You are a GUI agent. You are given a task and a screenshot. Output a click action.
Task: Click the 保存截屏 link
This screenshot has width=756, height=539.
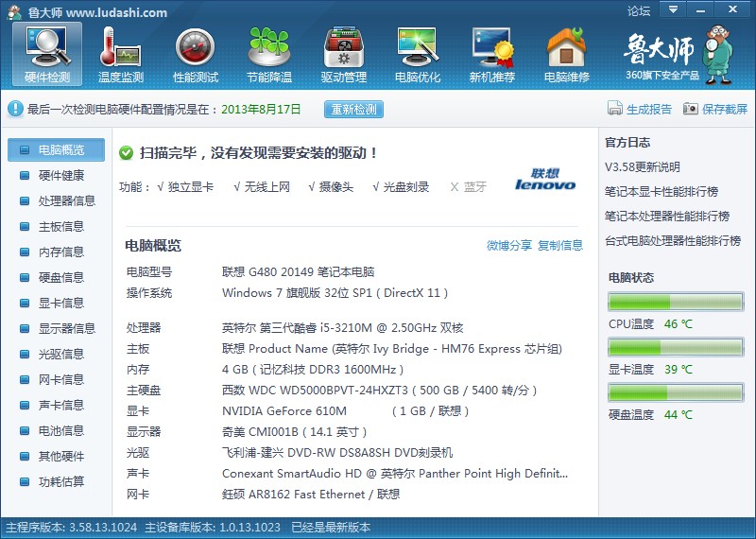pos(725,109)
